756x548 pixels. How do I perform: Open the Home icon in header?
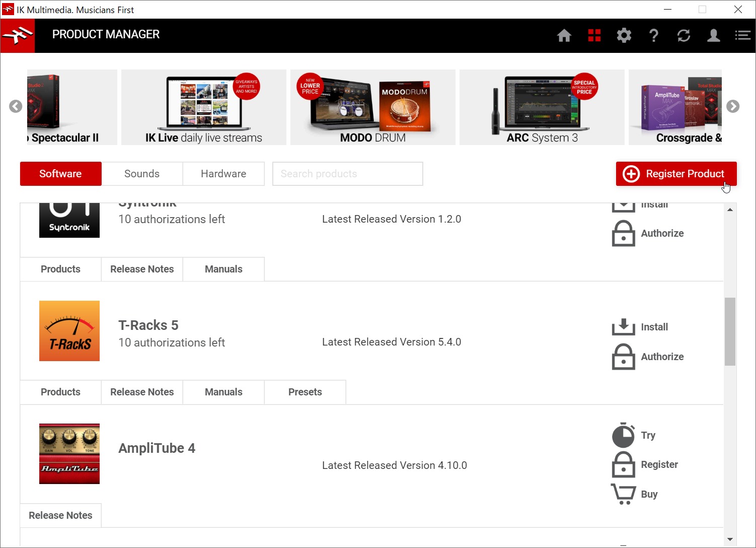564,35
